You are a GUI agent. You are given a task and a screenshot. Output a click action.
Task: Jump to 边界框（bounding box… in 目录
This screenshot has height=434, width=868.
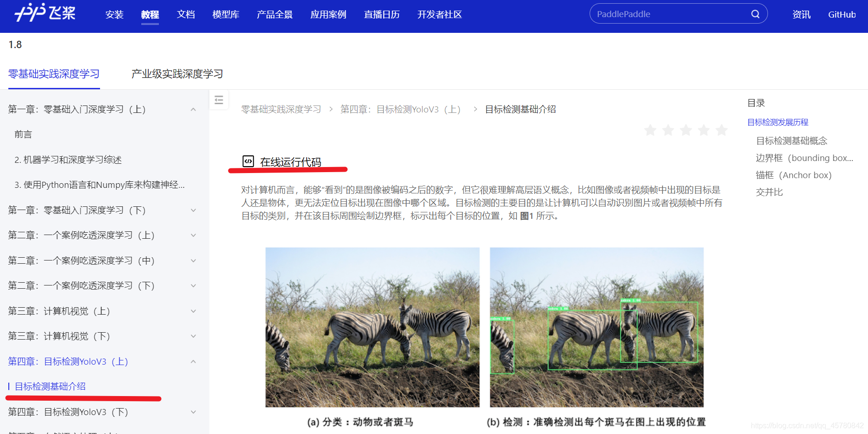(x=805, y=158)
